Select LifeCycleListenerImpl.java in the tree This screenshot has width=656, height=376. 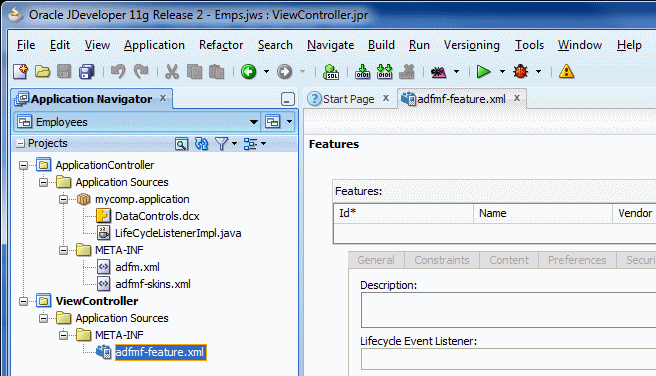pos(178,233)
